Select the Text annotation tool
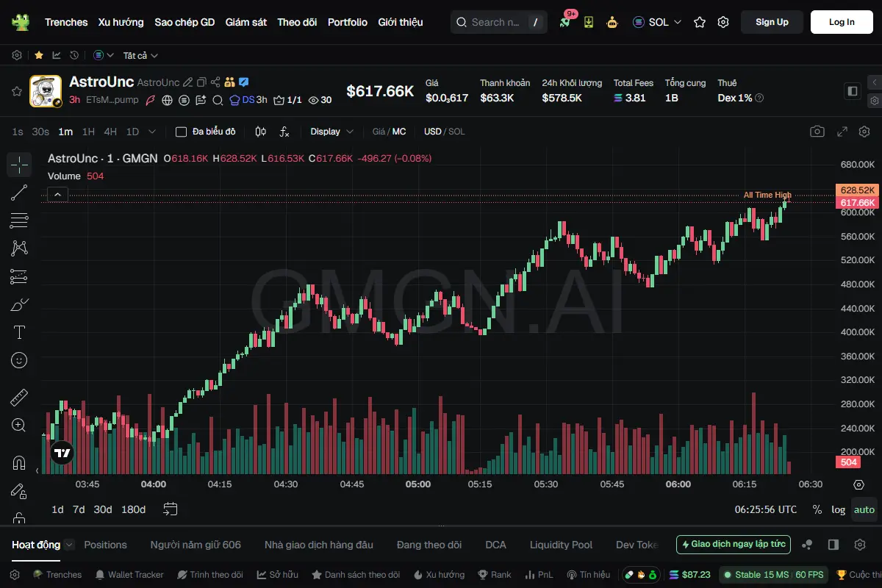The height and width of the screenshot is (588, 882). pyautogui.click(x=19, y=332)
